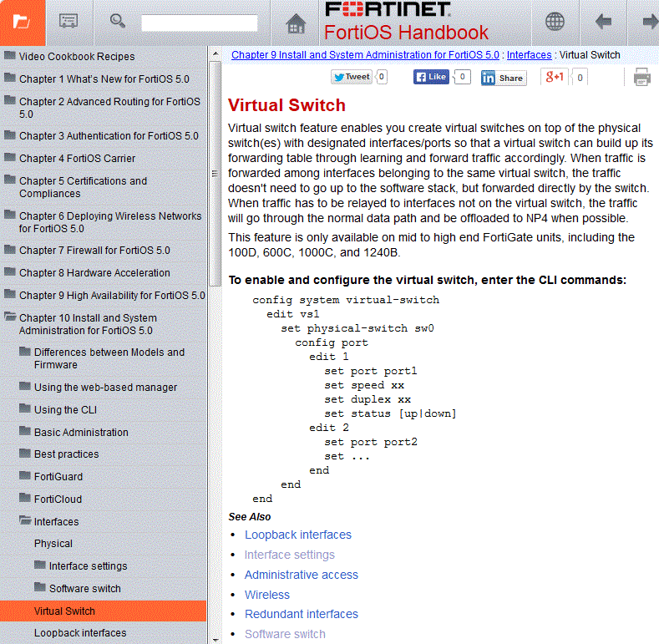This screenshot has height=644, width=659.
Task: Click the Tweet count bubble
Action: coord(381,77)
